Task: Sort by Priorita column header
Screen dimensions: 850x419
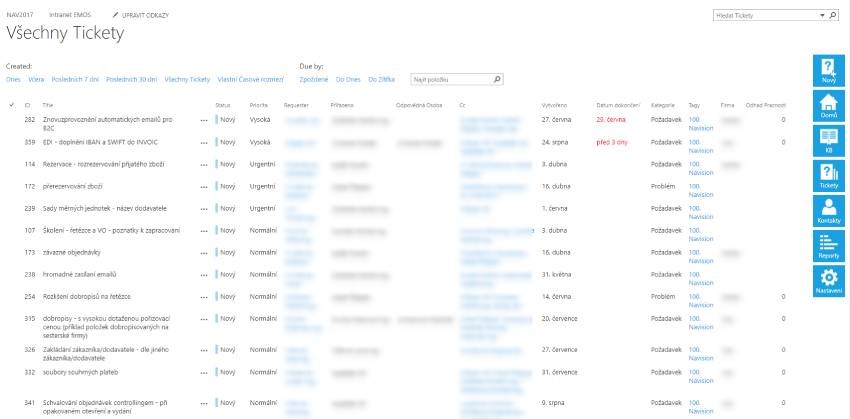Action: click(259, 105)
